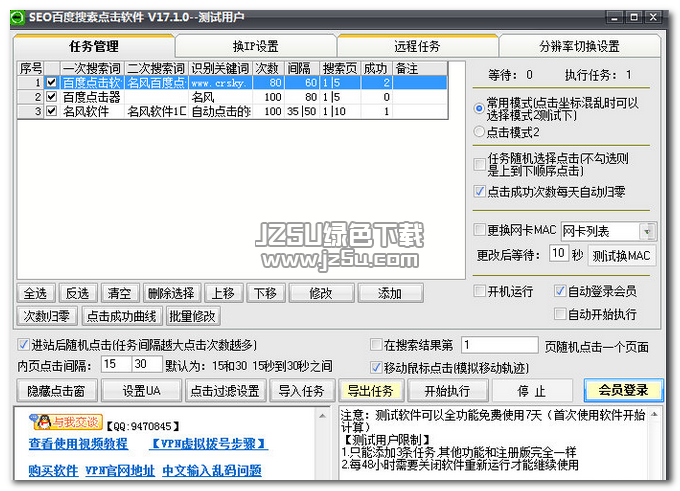
Task: Toggle 点击成功次数每天自动归零 checkbox
Action: coord(479,191)
